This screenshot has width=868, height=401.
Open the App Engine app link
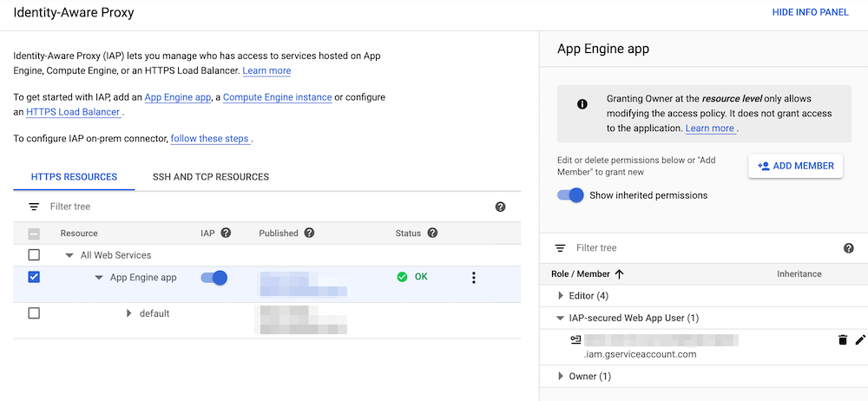pyautogui.click(x=178, y=97)
